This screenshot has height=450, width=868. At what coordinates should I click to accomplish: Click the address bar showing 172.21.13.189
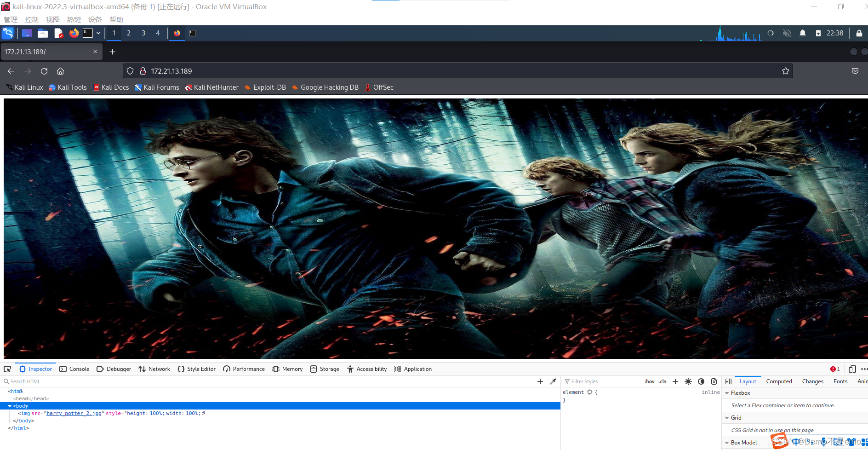[x=457, y=71]
